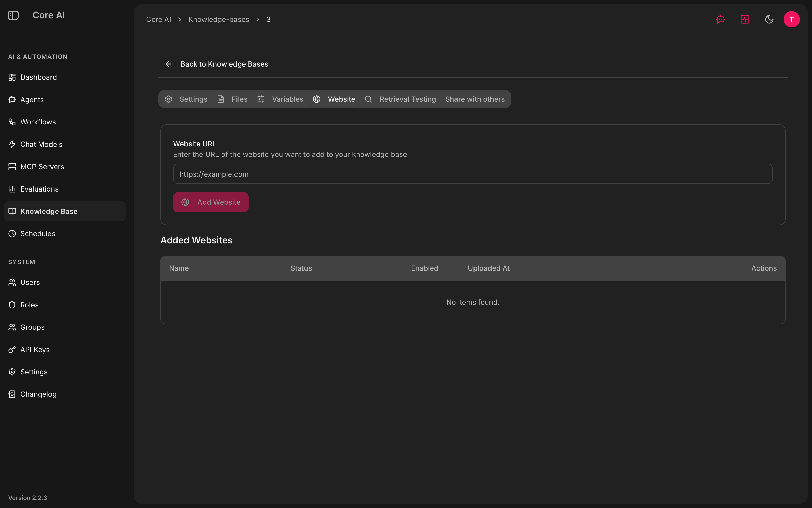
Task: Click the Workflows icon in sidebar
Action: [x=12, y=122]
